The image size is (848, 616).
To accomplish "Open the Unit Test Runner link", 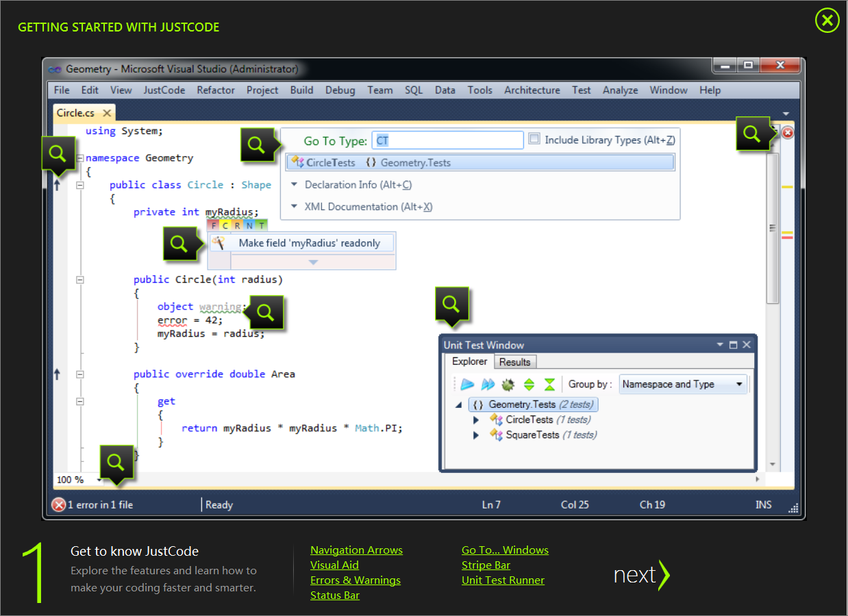I will pos(503,580).
